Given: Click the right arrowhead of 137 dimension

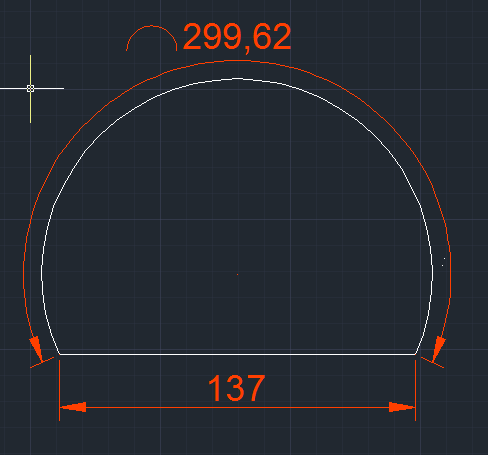Looking at the screenshot, I should (x=402, y=407).
